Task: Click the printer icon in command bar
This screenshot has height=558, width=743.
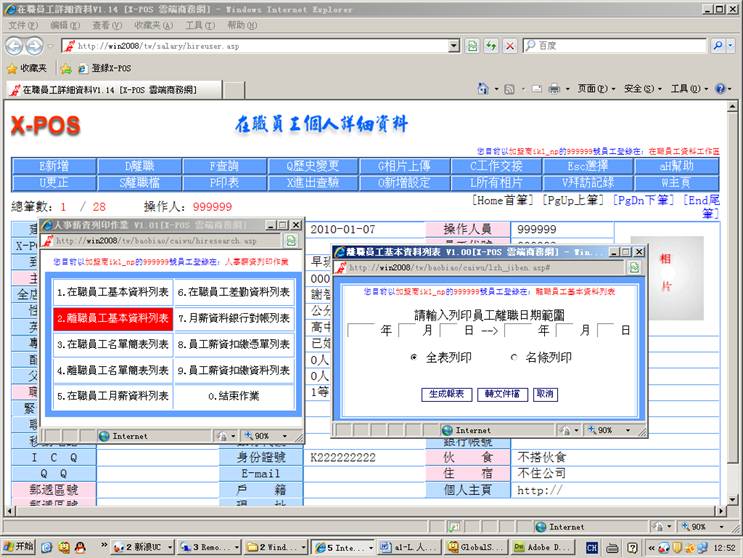Action: click(553, 89)
